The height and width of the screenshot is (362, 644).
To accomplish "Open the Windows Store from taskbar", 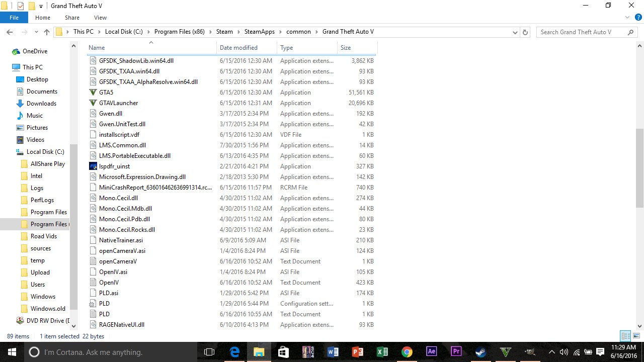I will [283, 352].
